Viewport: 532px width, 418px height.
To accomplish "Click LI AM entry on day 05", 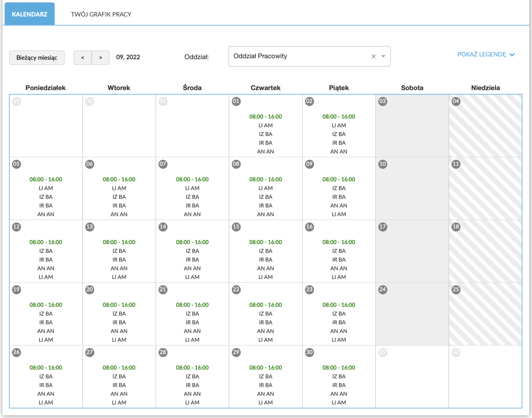I will pyautogui.click(x=46, y=188).
